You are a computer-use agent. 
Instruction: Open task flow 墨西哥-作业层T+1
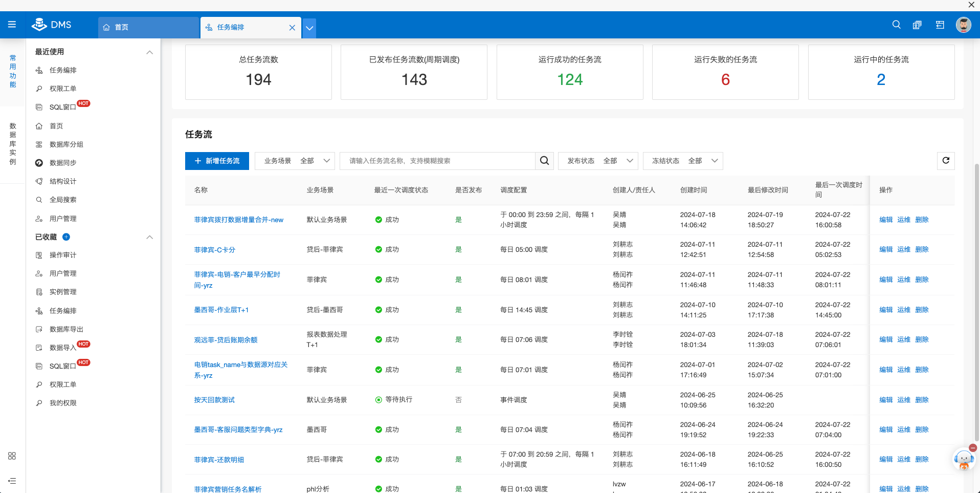pos(221,310)
